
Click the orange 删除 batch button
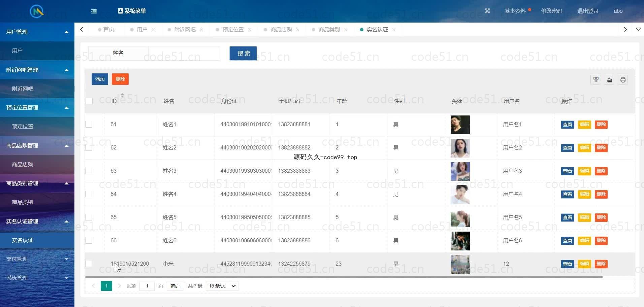pyautogui.click(x=120, y=79)
